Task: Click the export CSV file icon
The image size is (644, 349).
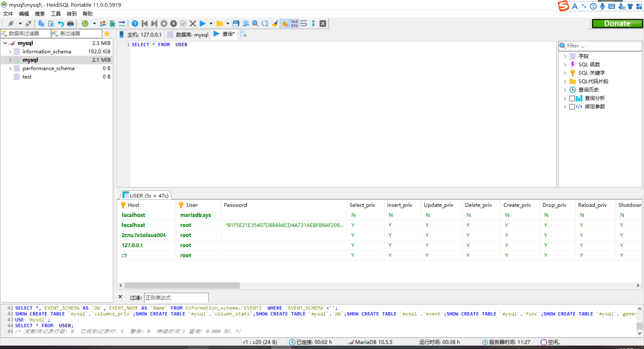Action: click(112, 23)
